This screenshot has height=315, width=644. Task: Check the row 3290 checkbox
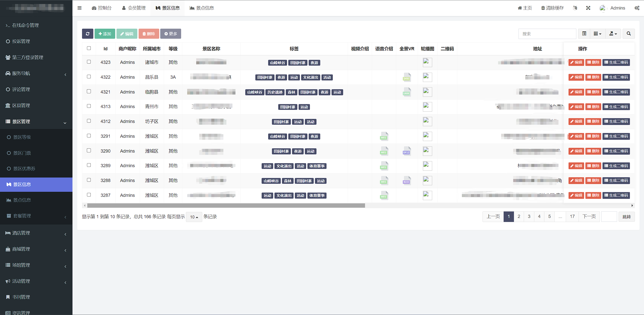coord(89,151)
